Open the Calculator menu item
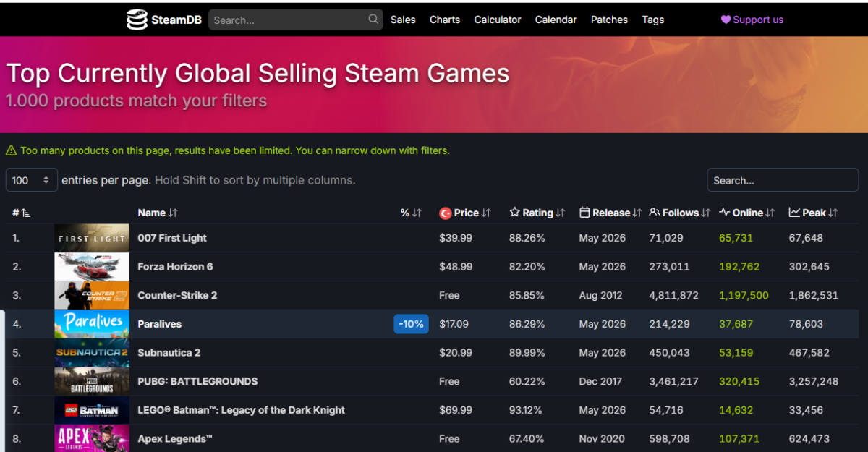 point(498,20)
